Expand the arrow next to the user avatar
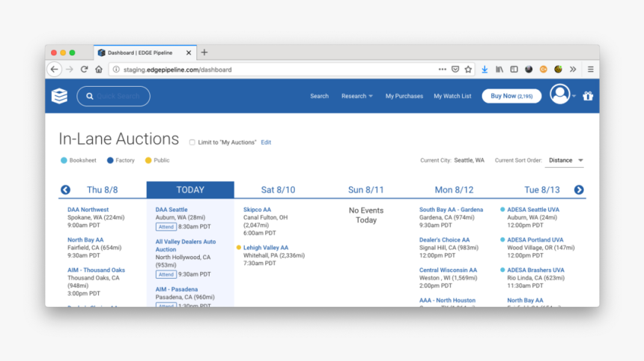644x361 pixels. pos(574,96)
